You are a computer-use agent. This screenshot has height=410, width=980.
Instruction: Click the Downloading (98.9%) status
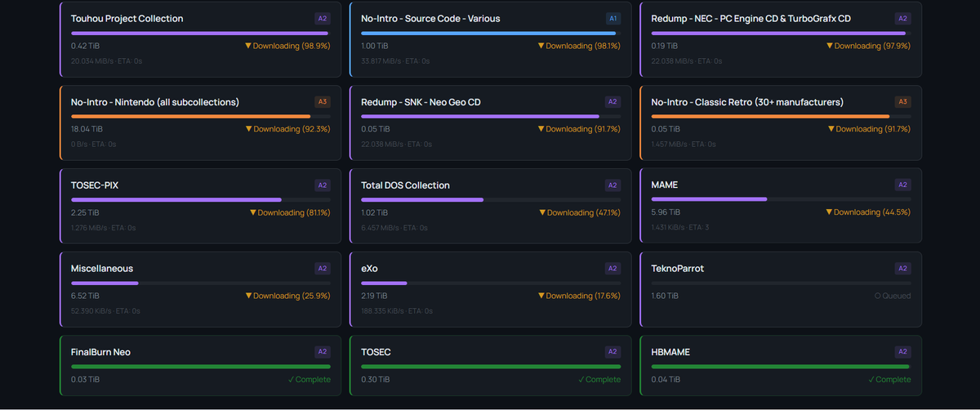coord(287,46)
